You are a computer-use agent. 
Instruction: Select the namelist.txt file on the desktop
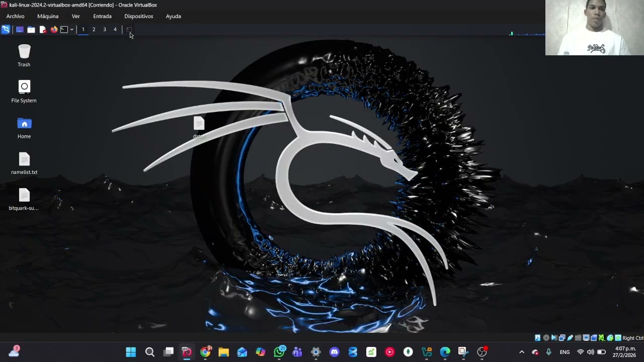(x=24, y=163)
